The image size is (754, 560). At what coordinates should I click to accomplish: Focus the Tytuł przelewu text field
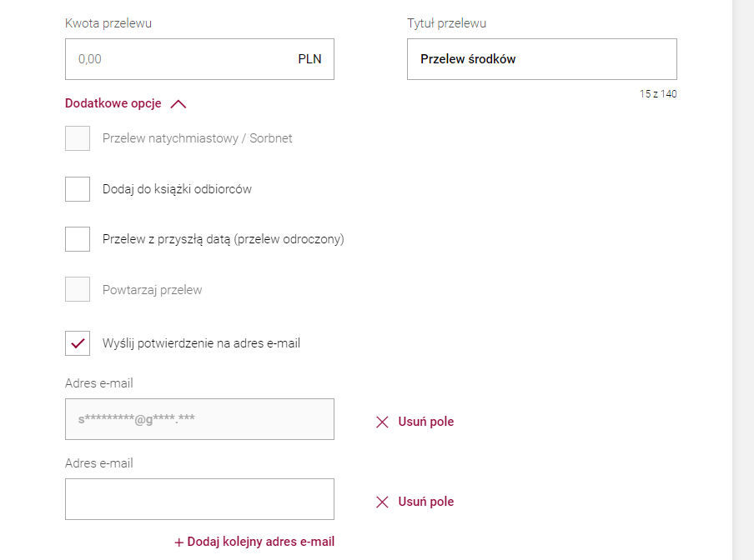(x=541, y=59)
